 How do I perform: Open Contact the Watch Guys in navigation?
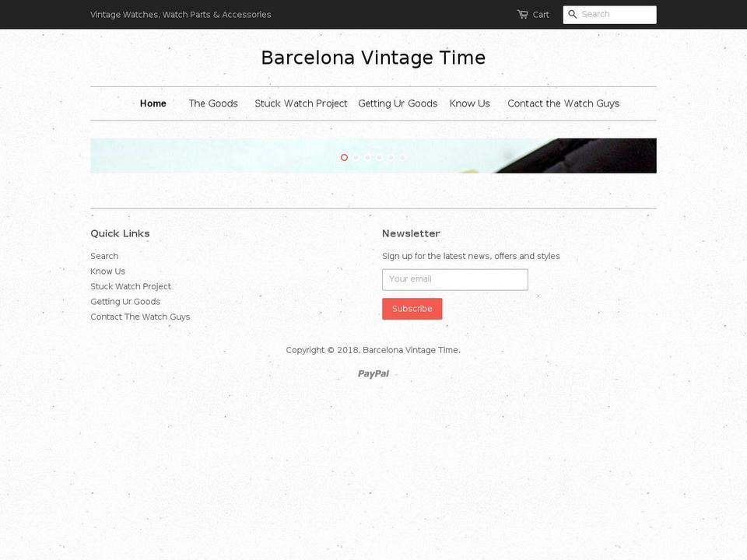tap(563, 103)
